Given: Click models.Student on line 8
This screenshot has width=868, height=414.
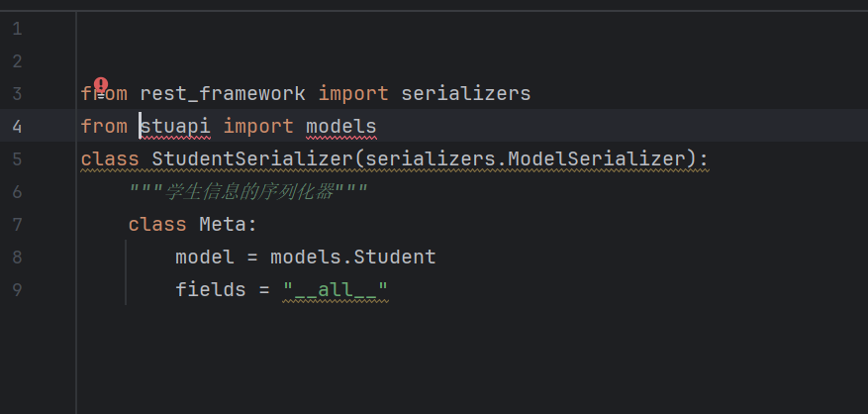Looking at the screenshot, I should click(x=353, y=258).
